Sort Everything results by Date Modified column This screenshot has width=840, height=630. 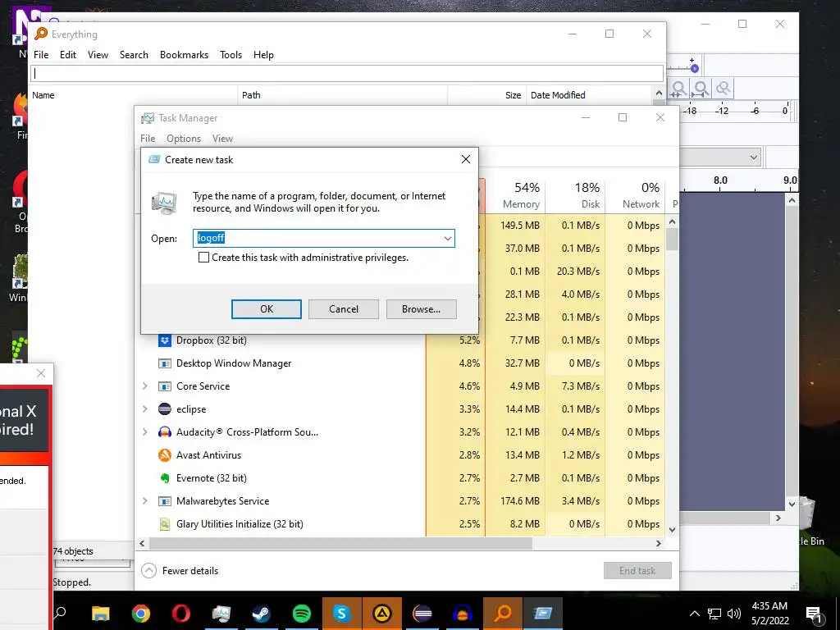pyautogui.click(x=589, y=95)
